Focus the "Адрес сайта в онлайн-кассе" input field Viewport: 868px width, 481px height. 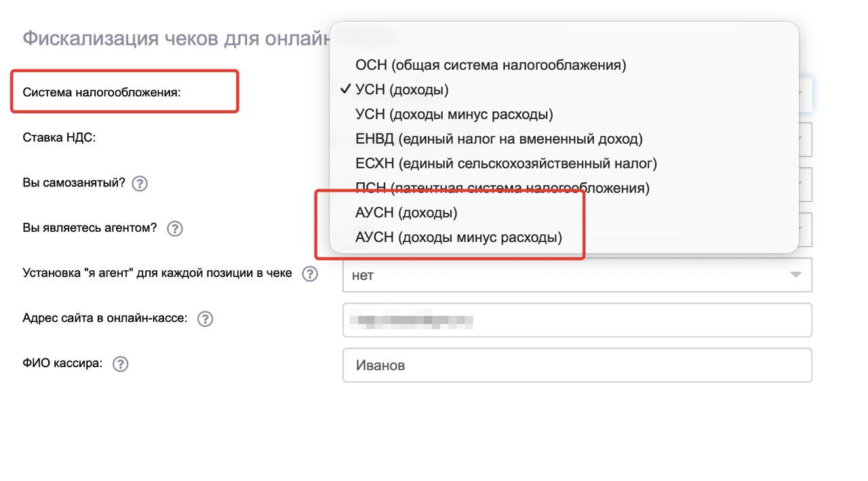click(576, 320)
